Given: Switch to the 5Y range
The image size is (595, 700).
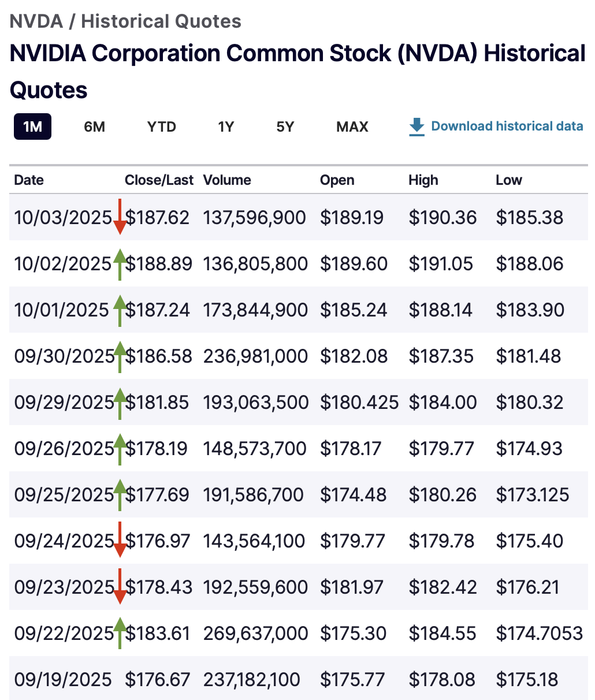Looking at the screenshot, I should [285, 126].
